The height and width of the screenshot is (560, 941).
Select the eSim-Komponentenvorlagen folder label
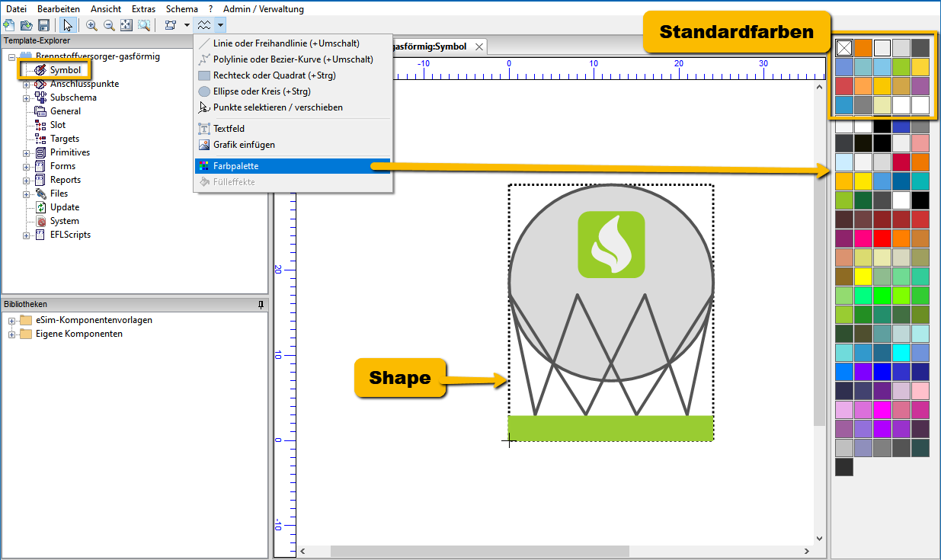click(94, 320)
